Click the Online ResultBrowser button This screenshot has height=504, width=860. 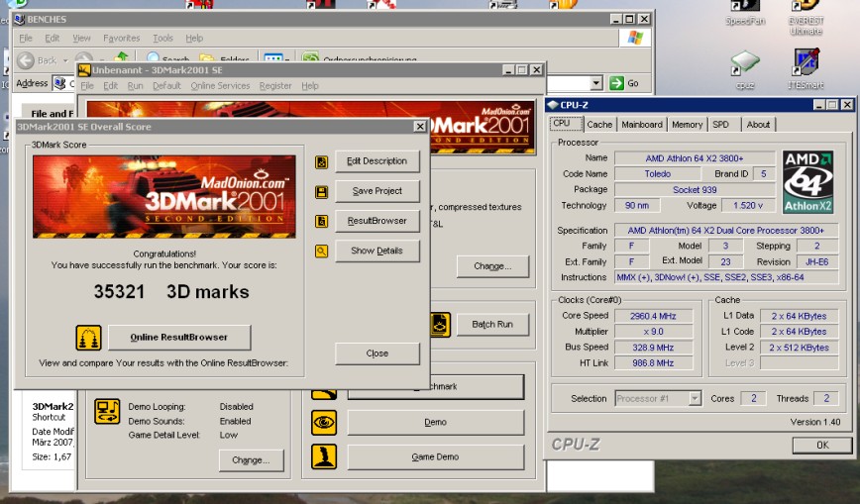[x=179, y=338]
